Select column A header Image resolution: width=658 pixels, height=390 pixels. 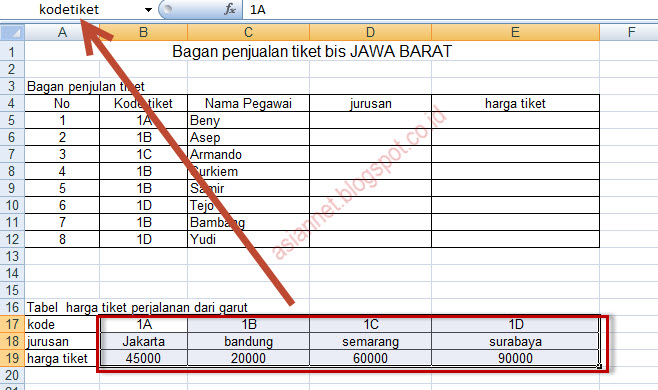62,32
